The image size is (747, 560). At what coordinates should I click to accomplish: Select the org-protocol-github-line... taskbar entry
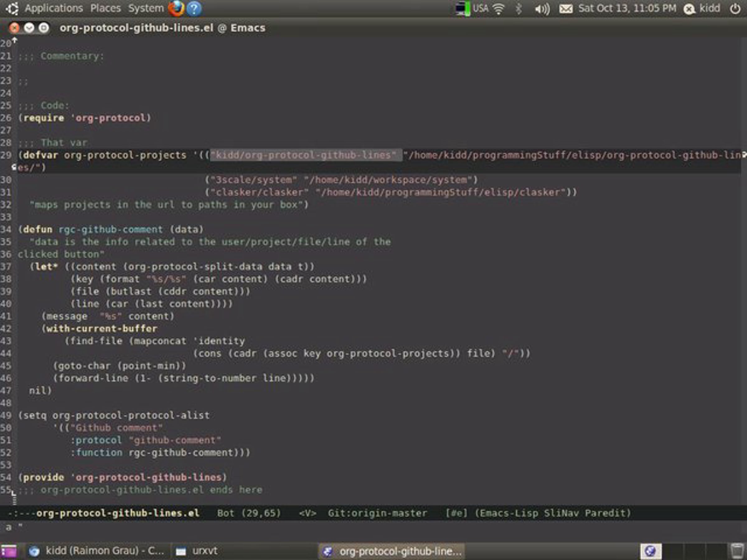click(x=392, y=551)
